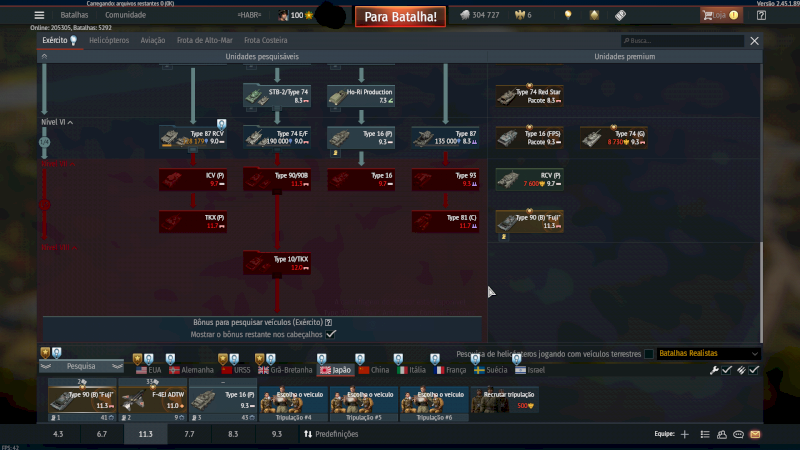Switch to Frota Costeira tab
Screen dimensions: 800x450
[265, 40]
